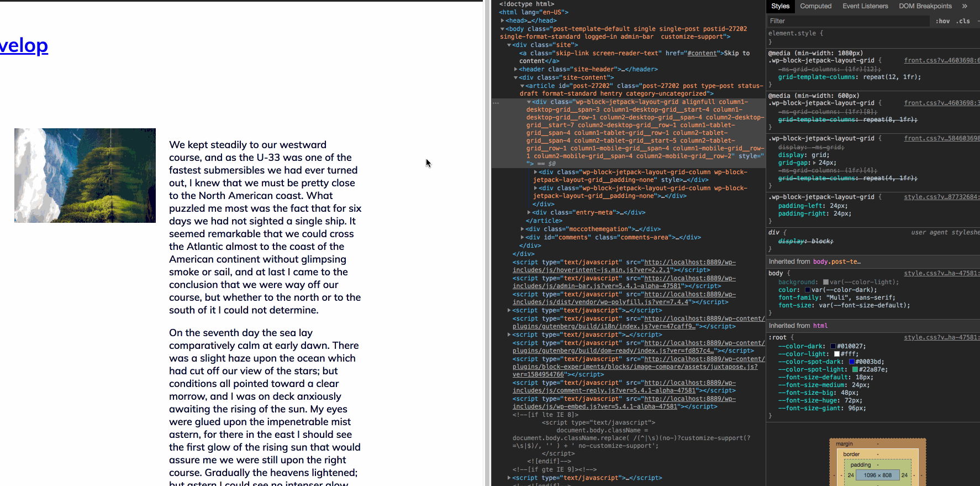Expand the entry-meta div node
The width and height of the screenshot is (980, 486).
pos(529,212)
